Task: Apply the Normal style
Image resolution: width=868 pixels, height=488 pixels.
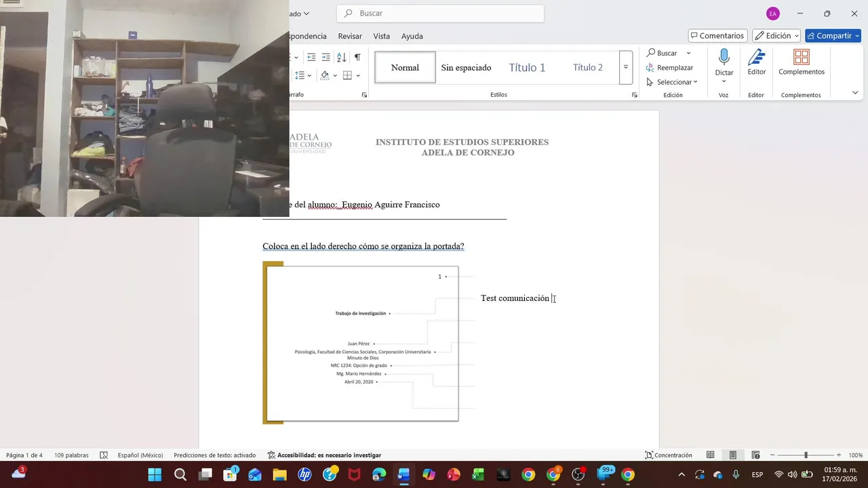Action: pyautogui.click(x=405, y=68)
